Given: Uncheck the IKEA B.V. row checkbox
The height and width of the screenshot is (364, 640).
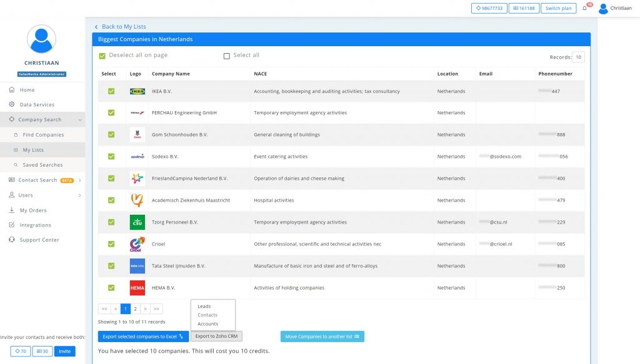Looking at the screenshot, I should point(111,91).
